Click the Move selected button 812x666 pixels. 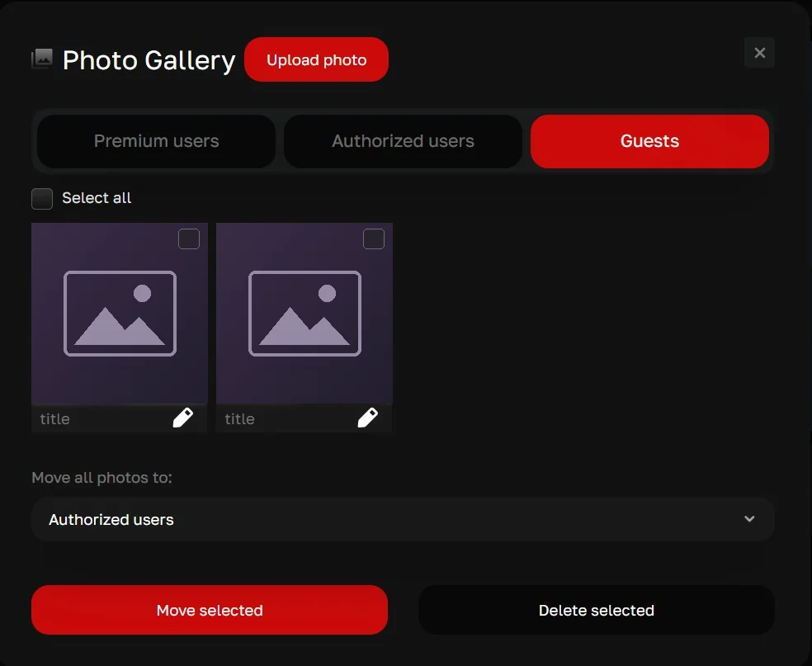tap(210, 610)
